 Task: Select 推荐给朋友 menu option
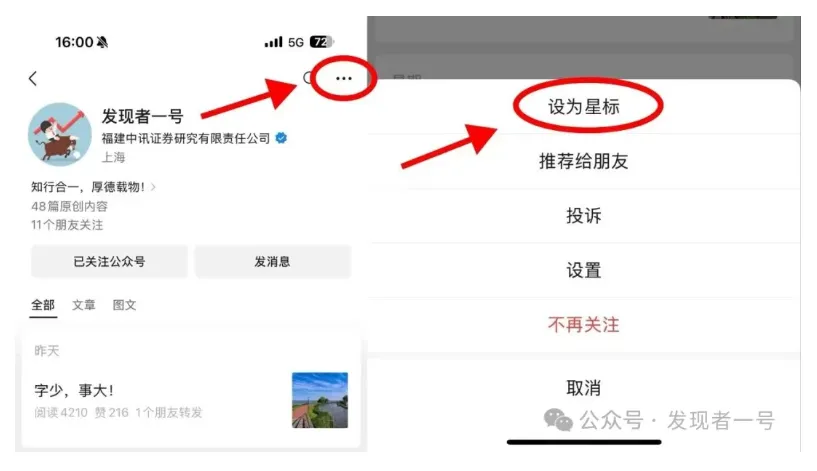tap(584, 162)
